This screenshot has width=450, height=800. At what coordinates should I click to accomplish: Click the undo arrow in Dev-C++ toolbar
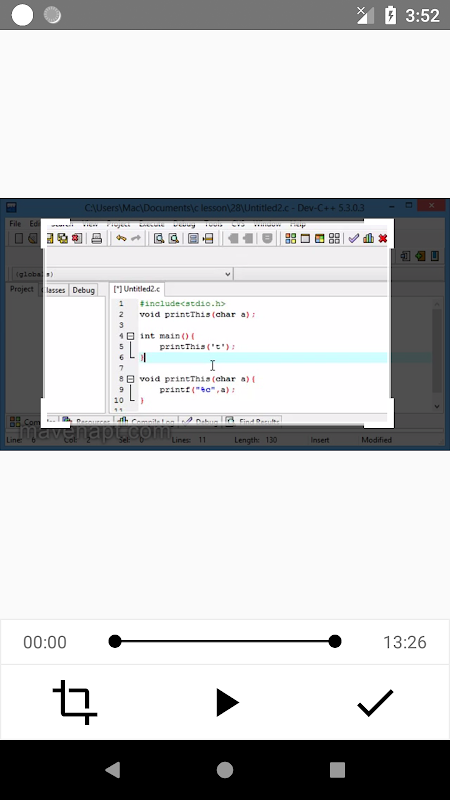click(x=121, y=238)
